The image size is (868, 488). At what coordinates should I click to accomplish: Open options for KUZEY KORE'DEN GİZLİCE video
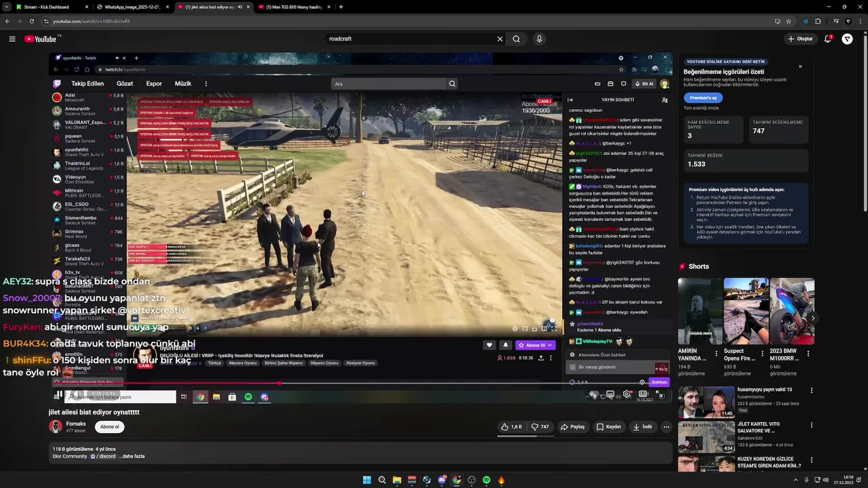click(811, 460)
